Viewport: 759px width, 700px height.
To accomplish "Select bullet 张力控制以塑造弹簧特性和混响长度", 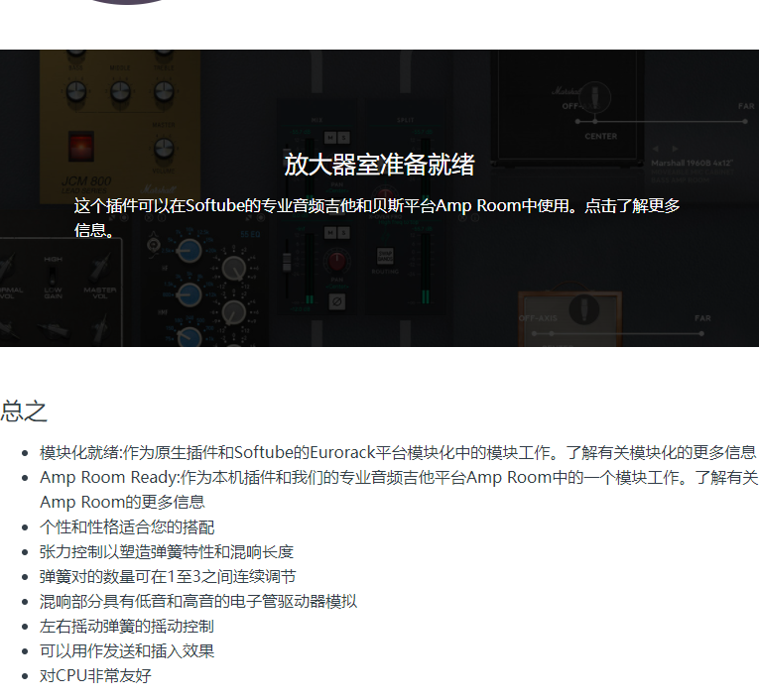I will pyautogui.click(x=167, y=552).
